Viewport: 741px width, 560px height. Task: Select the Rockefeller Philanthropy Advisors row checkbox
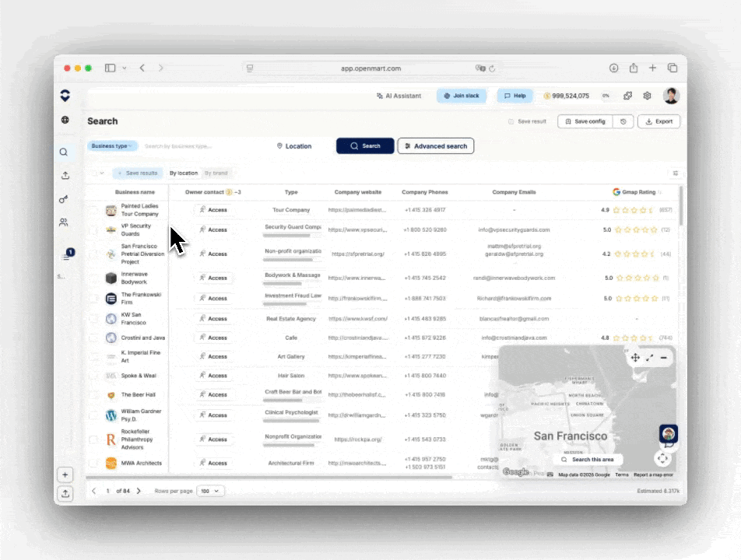[93, 439]
